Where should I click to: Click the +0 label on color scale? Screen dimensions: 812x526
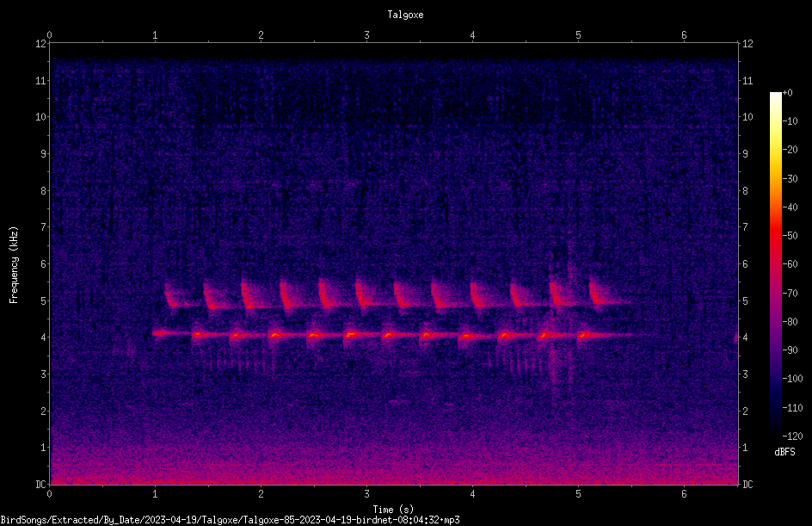pos(787,93)
